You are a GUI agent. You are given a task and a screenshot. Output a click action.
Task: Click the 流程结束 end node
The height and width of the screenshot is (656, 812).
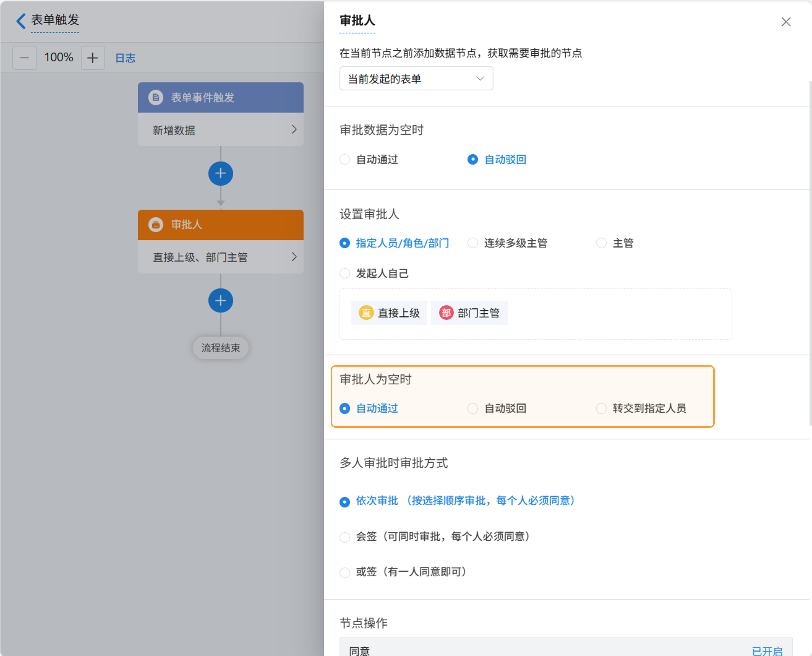click(x=221, y=348)
